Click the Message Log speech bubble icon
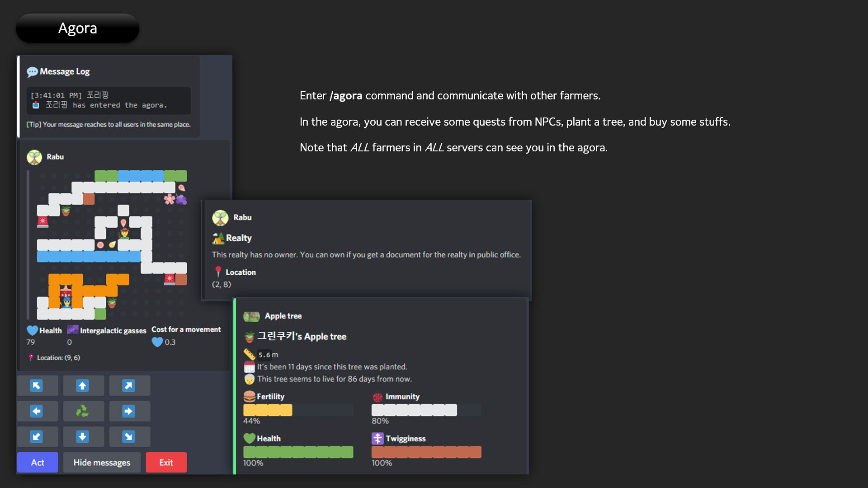Screen dimensions: 868x488 (32, 72)
